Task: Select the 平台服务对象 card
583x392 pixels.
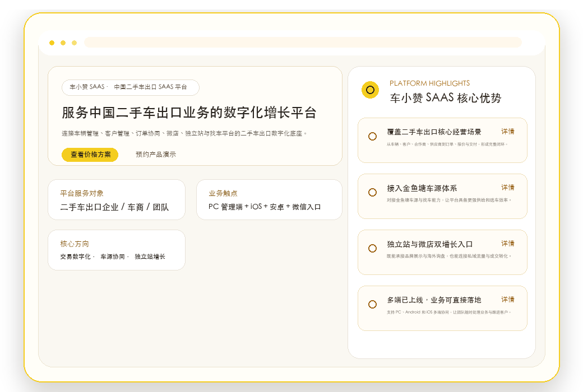Action: click(117, 200)
